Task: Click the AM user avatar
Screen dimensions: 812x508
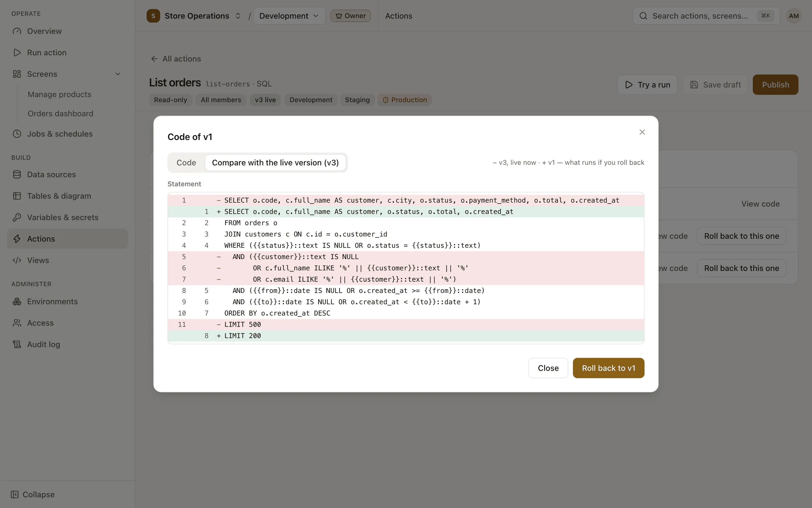Action: pos(794,16)
